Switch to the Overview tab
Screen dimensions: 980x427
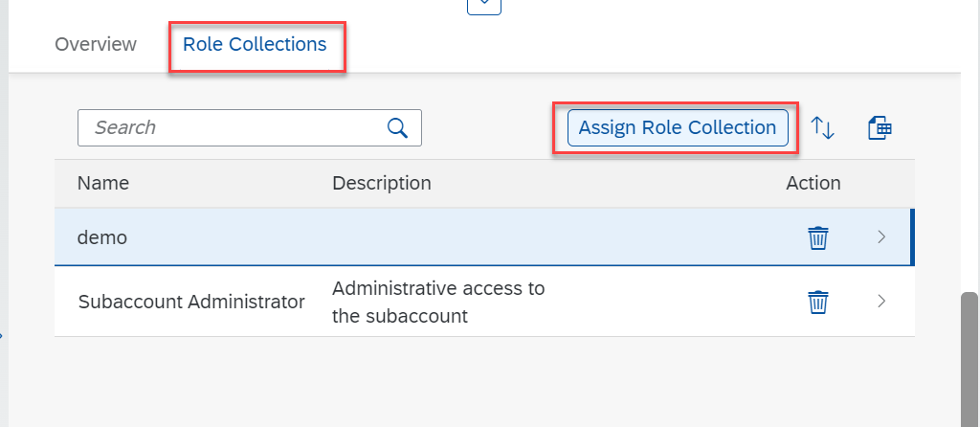point(96,44)
